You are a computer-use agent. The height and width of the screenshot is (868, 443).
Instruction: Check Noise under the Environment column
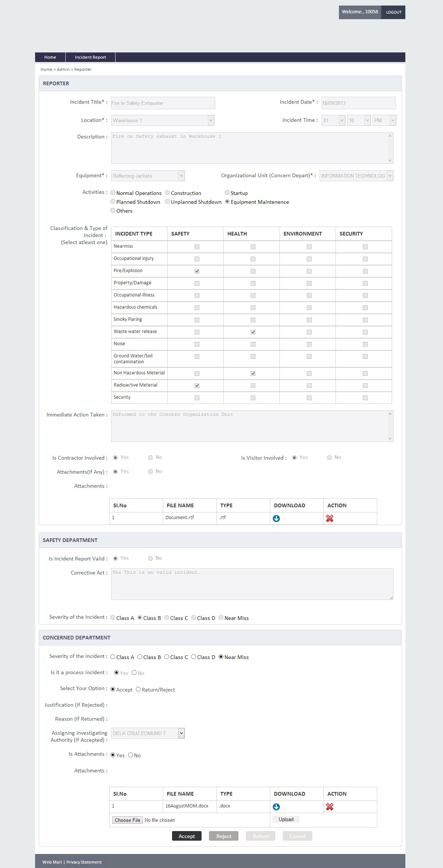pos(309,344)
